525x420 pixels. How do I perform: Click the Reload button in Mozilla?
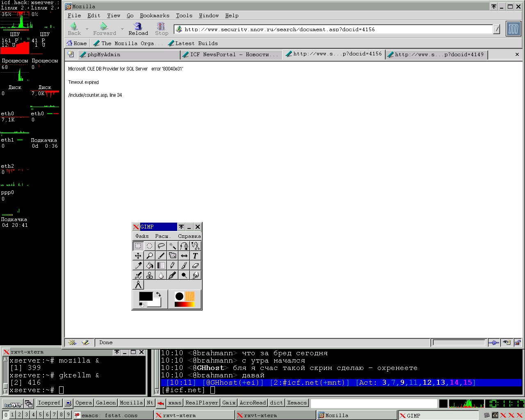click(x=138, y=29)
